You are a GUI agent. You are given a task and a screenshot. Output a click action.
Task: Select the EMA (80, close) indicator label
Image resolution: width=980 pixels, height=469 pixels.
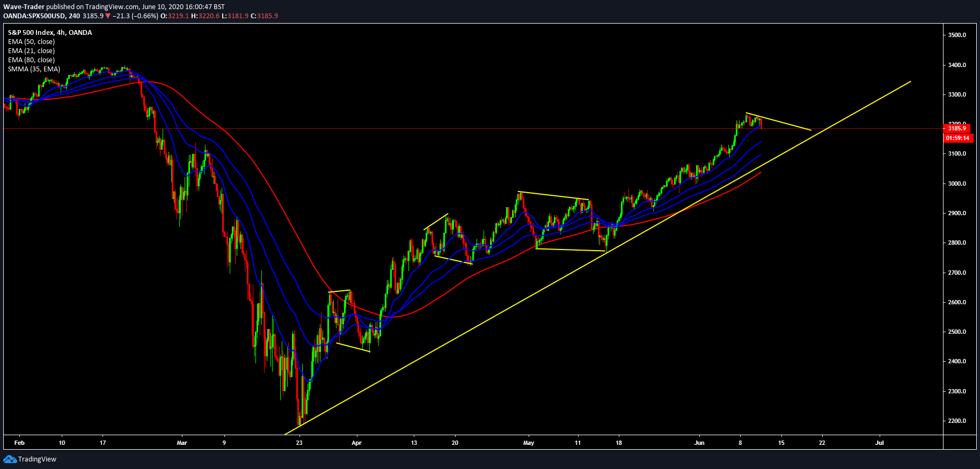tap(31, 60)
